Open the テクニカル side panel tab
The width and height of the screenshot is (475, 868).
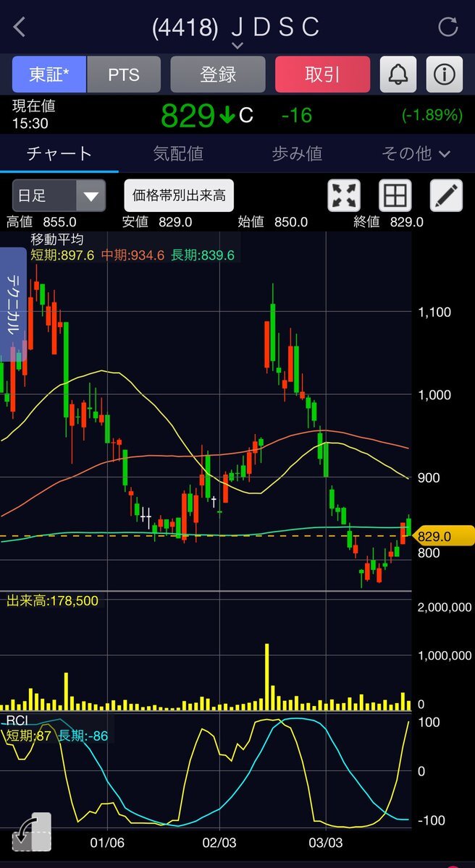(13, 304)
